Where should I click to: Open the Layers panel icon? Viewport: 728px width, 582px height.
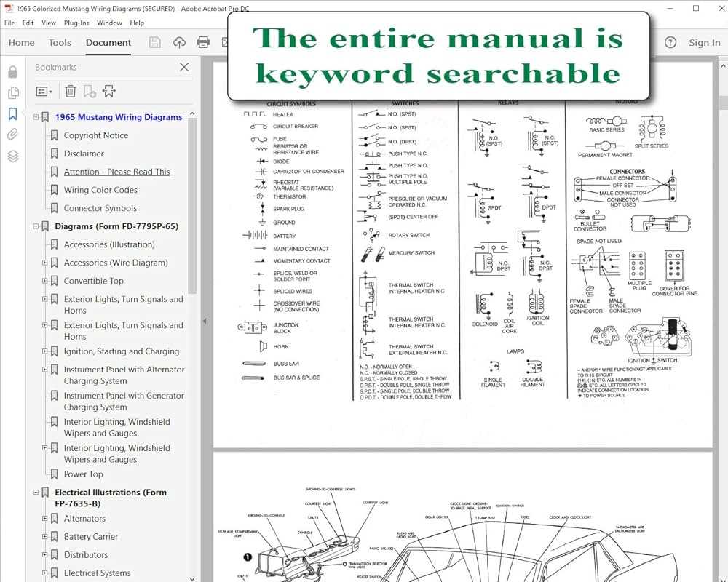coord(13,156)
